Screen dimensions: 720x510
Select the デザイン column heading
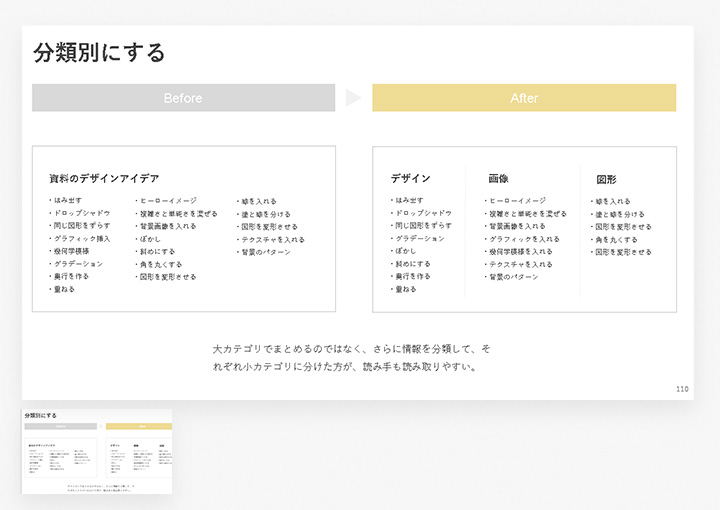tap(411, 178)
